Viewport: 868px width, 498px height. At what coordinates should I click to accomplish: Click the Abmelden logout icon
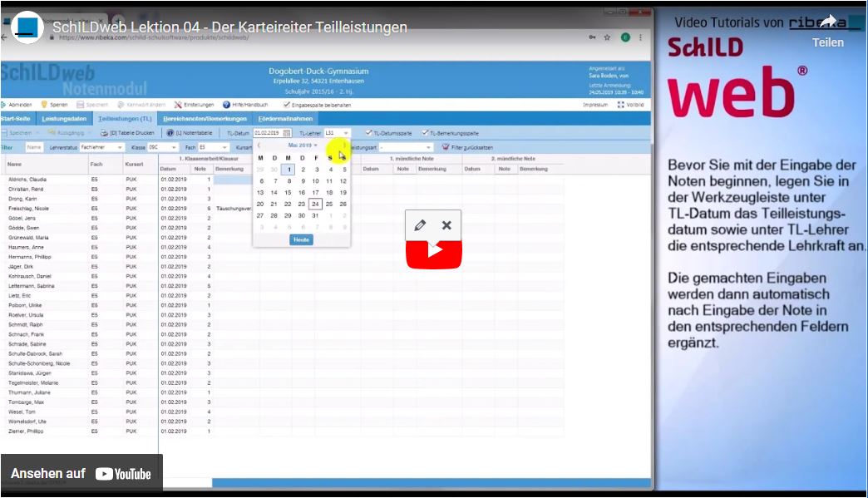pyautogui.click(x=3, y=105)
